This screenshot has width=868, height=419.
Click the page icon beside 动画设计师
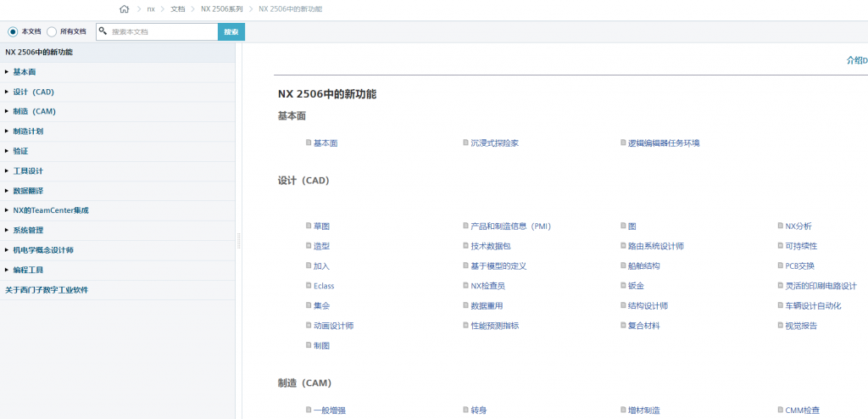coord(309,326)
